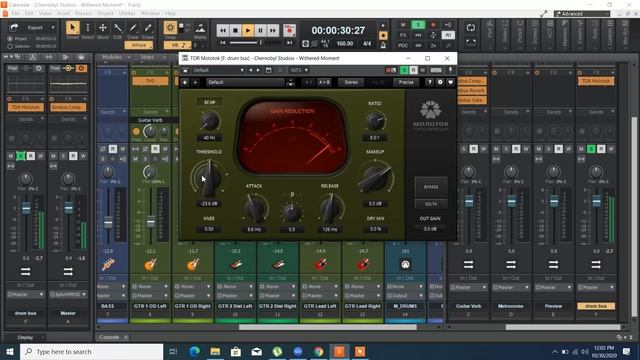The width and height of the screenshot is (640, 360).
Task: Toggle plugin window Write automation W
Action: pyautogui.click(x=422, y=70)
